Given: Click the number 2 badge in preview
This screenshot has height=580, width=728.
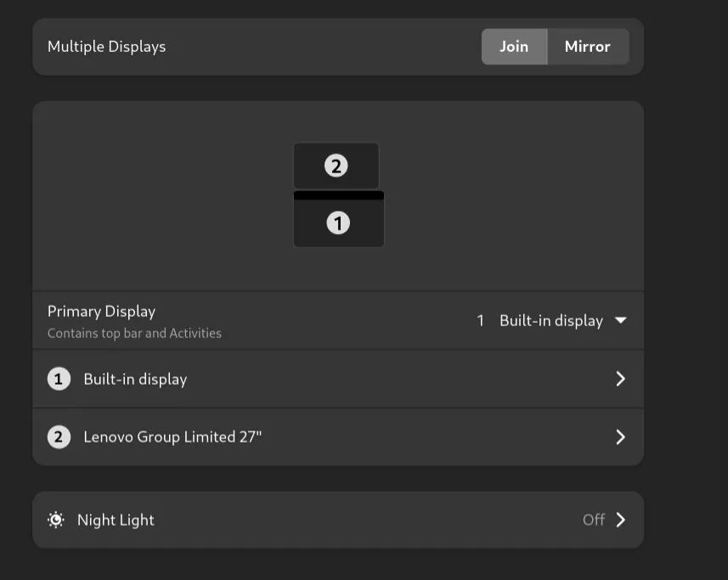Looking at the screenshot, I should pyautogui.click(x=336, y=166).
